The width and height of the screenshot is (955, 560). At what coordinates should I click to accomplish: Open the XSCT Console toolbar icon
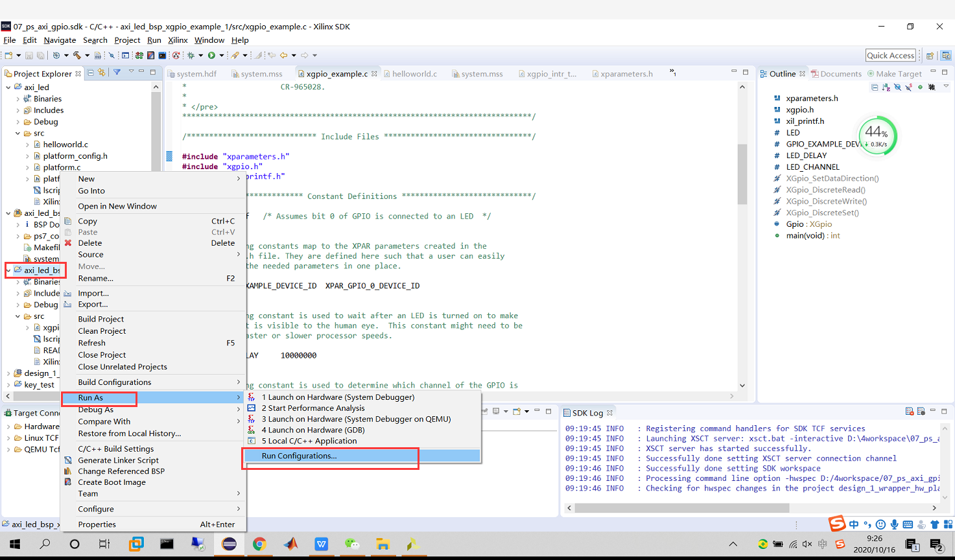[162, 55]
